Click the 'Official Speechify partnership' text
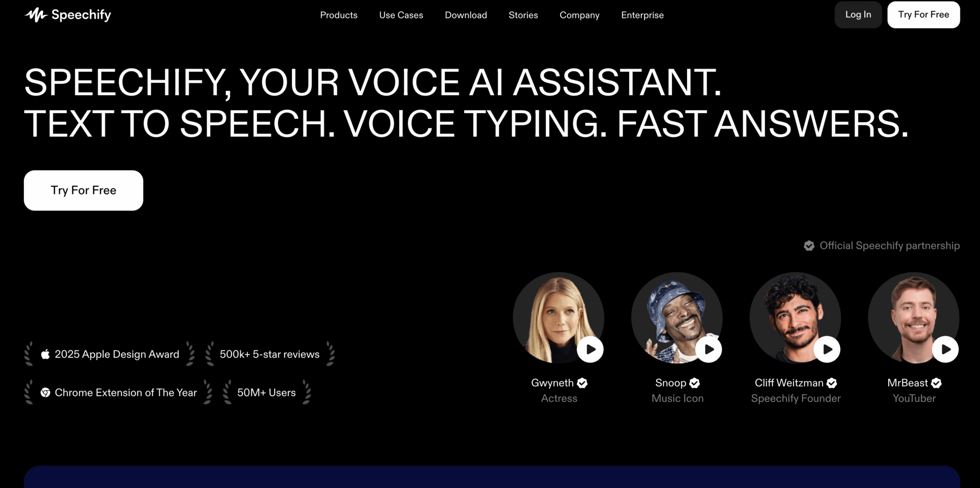980x488 pixels. [x=890, y=246]
